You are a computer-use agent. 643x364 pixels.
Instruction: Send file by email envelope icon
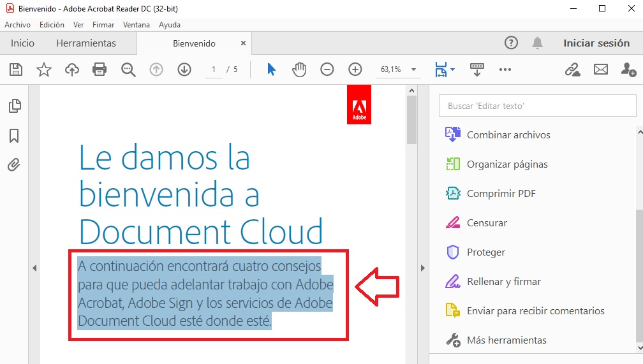coord(600,69)
